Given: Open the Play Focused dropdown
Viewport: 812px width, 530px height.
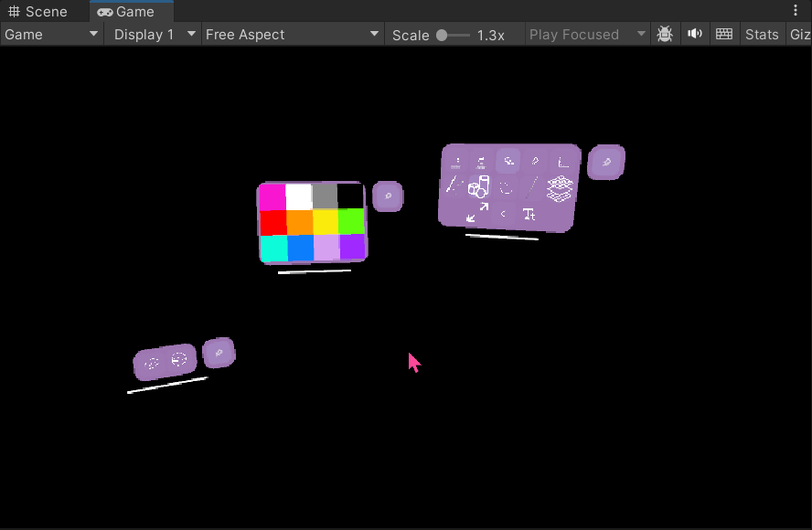Looking at the screenshot, I should point(586,35).
